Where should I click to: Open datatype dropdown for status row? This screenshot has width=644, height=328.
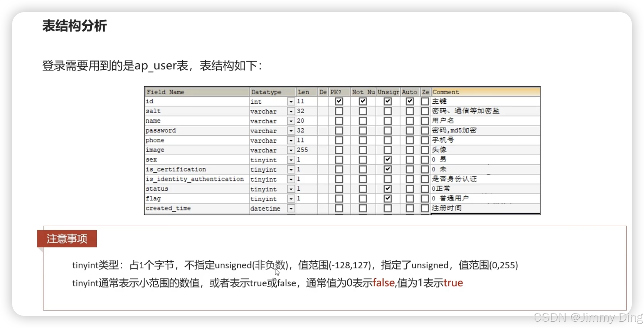(291, 189)
